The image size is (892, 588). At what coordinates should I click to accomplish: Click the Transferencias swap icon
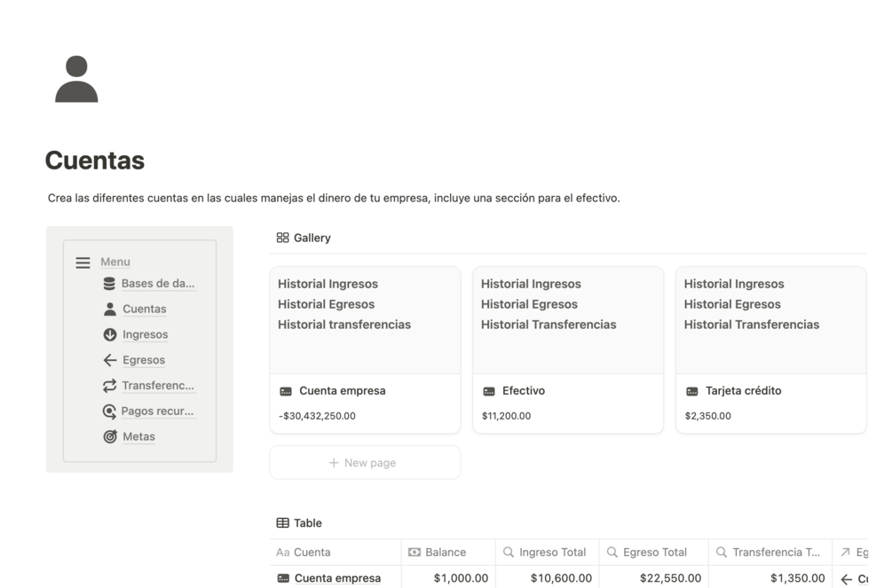[x=110, y=386]
